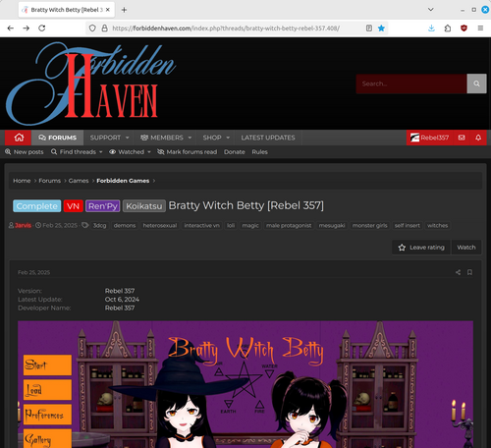The image size is (491, 448).
Task: Bookmark the post with bookmark icon
Action: [469, 272]
